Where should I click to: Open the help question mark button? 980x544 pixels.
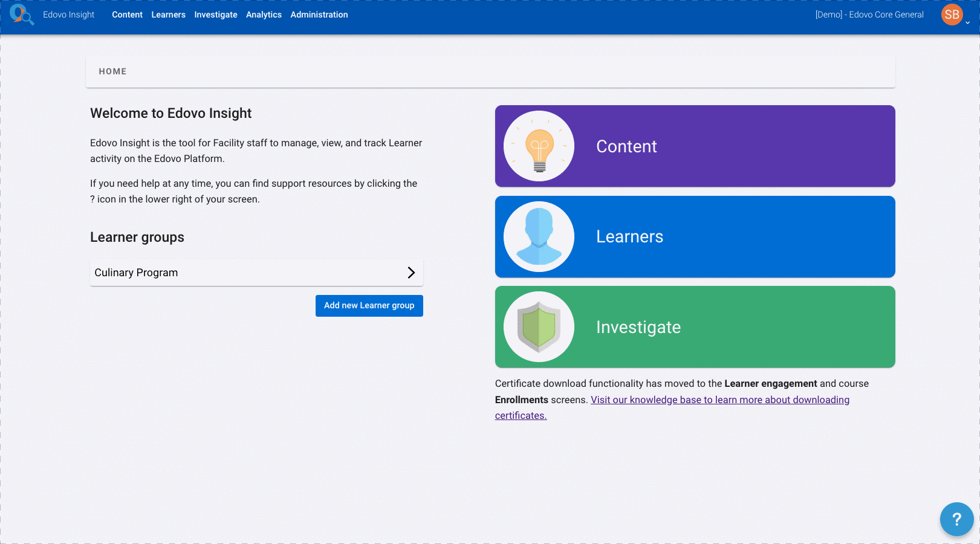pyautogui.click(x=956, y=519)
